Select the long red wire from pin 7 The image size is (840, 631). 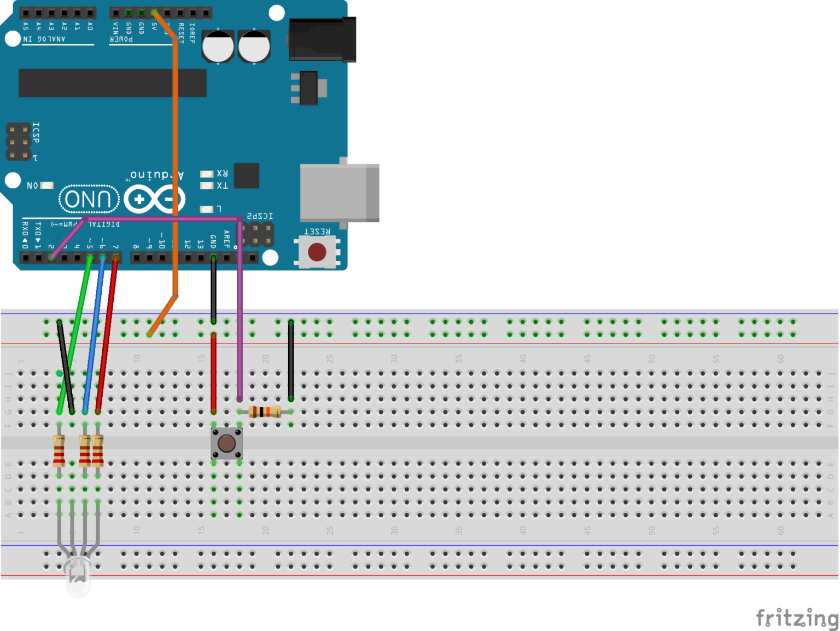tap(107, 334)
